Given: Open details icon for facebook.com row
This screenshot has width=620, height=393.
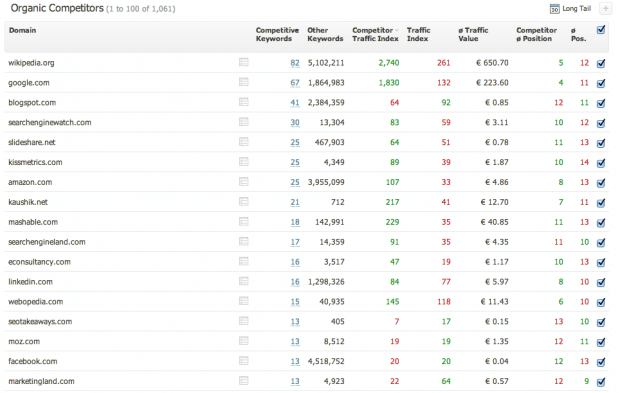Looking at the screenshot, I should point(244,361).
